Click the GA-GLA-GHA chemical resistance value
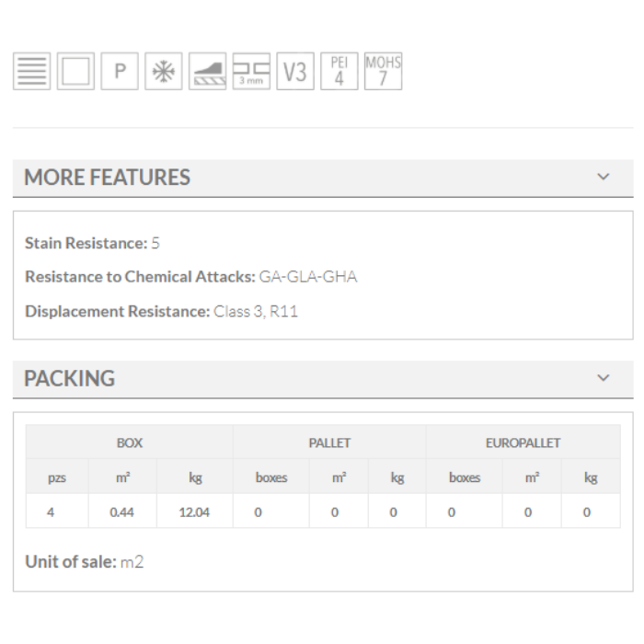Image resolution: width=644 pixels, height=644 pixels. coord(308,277)
